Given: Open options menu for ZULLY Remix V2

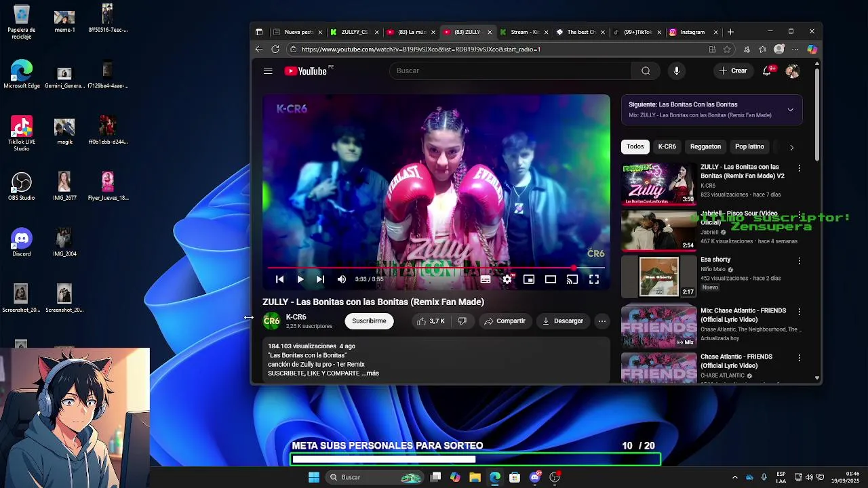Looking at the screenshot, I should (799, 168).
